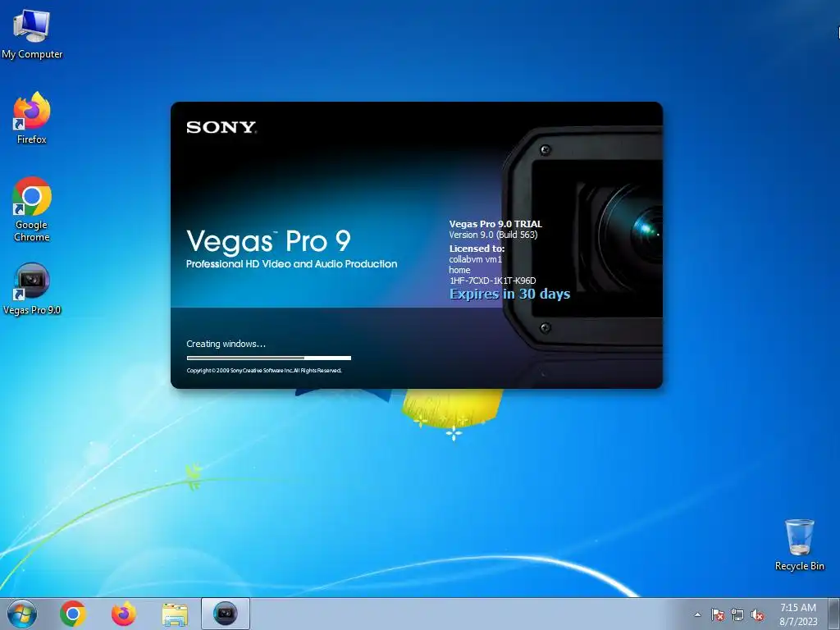This screenshot has width=840, height=630.
Task: Click the 'Version 9.0 (Build 563)' text
Action: coord(493,235)
